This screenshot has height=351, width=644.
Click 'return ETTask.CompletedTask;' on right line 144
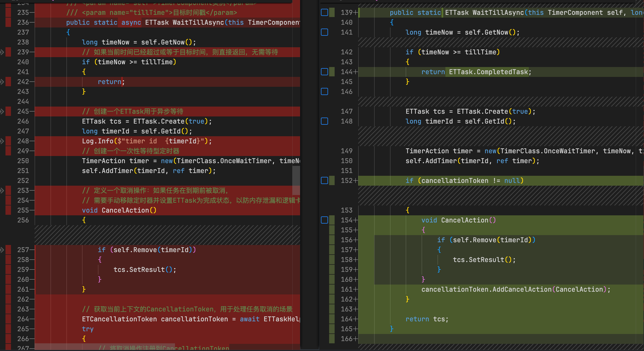[x=476, y=72]
